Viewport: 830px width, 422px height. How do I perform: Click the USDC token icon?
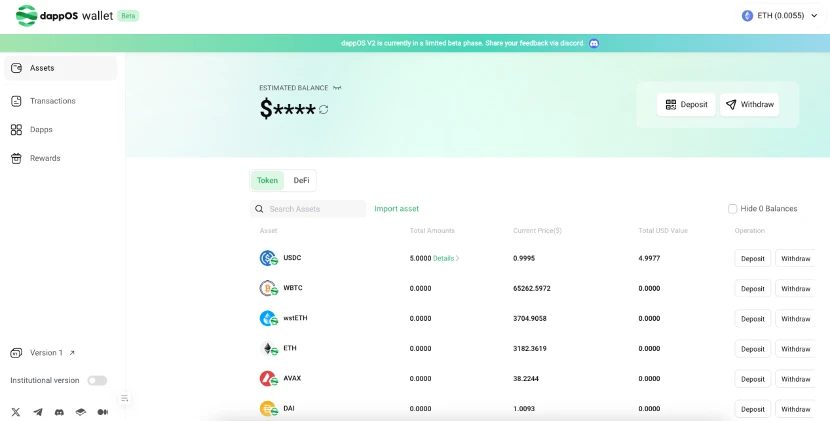(x=268, y=258)
